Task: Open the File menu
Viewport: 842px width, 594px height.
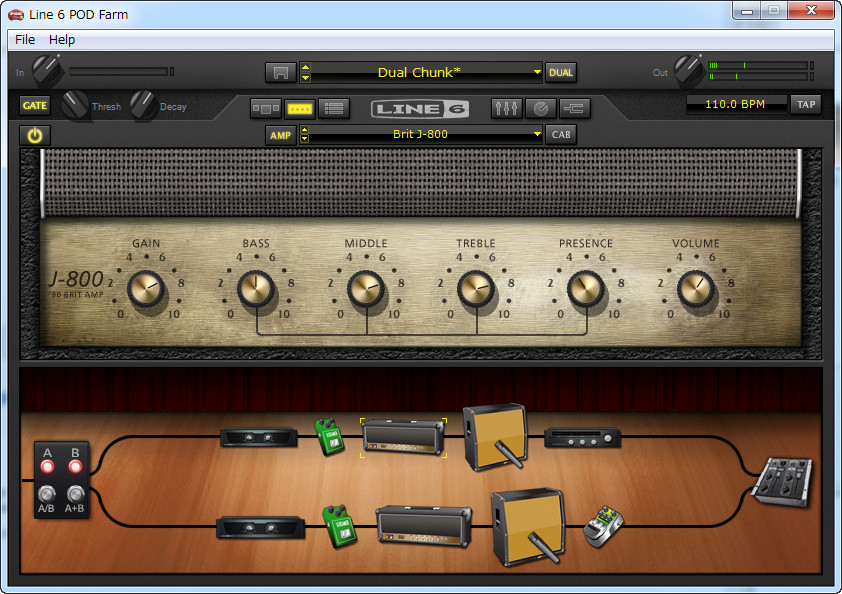Action: [25, 40]
